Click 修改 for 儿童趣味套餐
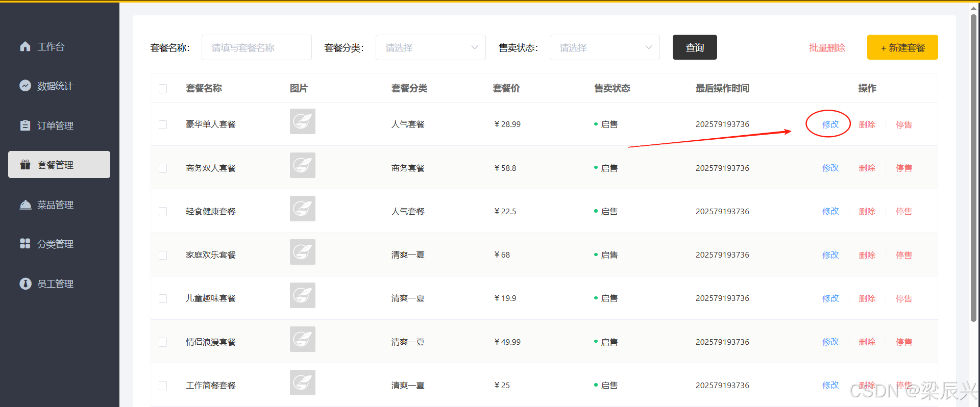980x407 pixels. 830,298
